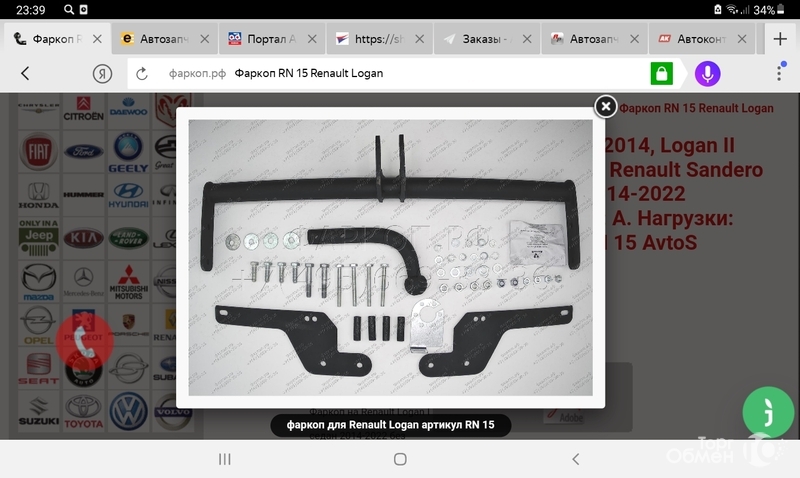Close the tow bar image lightbox
Viewport: 800px width, 478px height.
tap(606, 106)
